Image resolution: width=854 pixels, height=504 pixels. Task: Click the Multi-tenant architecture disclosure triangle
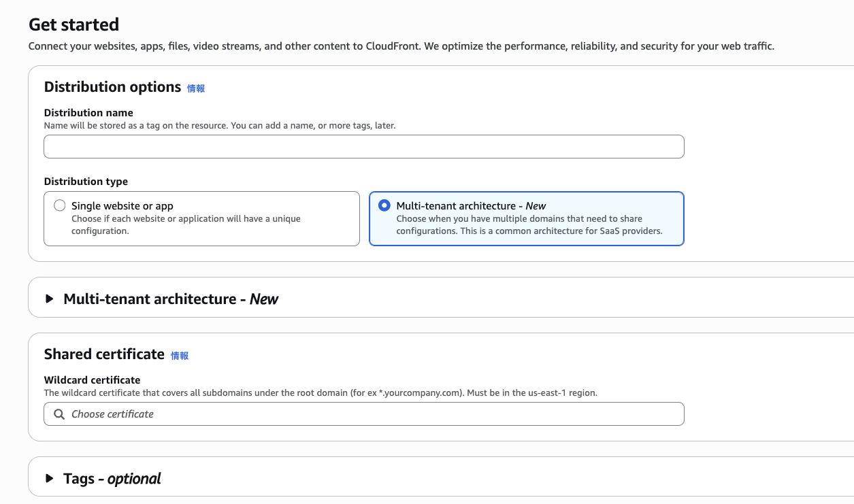click(x=49, y=299)
